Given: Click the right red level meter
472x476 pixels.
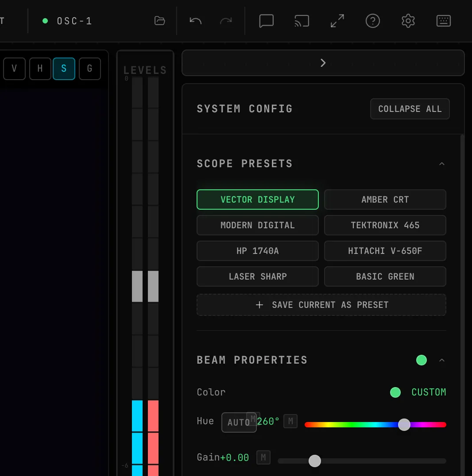Looking at the screenshot, I should pos(153,438).
